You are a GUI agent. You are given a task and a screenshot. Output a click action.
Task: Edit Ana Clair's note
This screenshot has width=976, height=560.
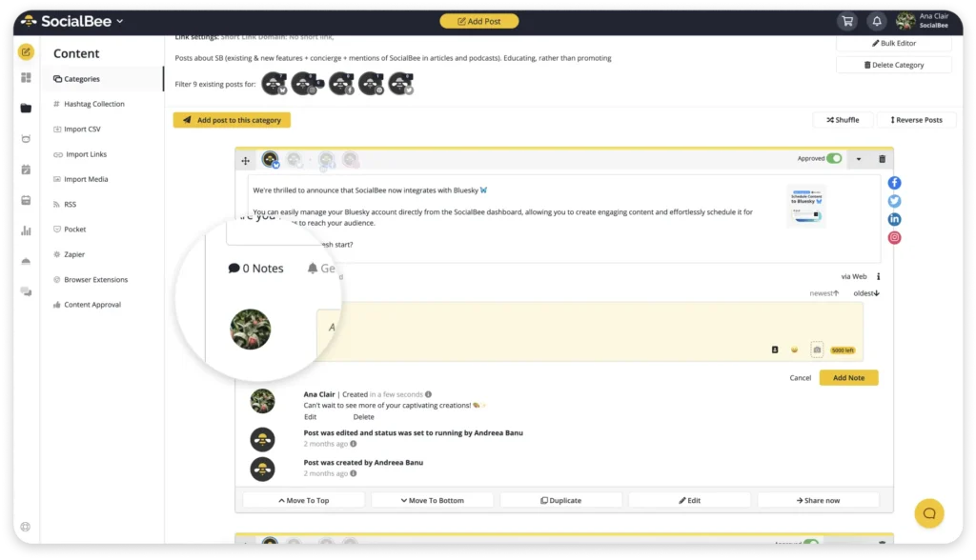click(310, 417)
